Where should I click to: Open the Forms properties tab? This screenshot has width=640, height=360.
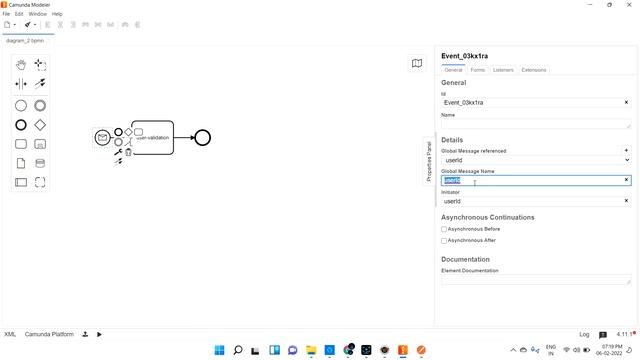click(x=478, y=70)
